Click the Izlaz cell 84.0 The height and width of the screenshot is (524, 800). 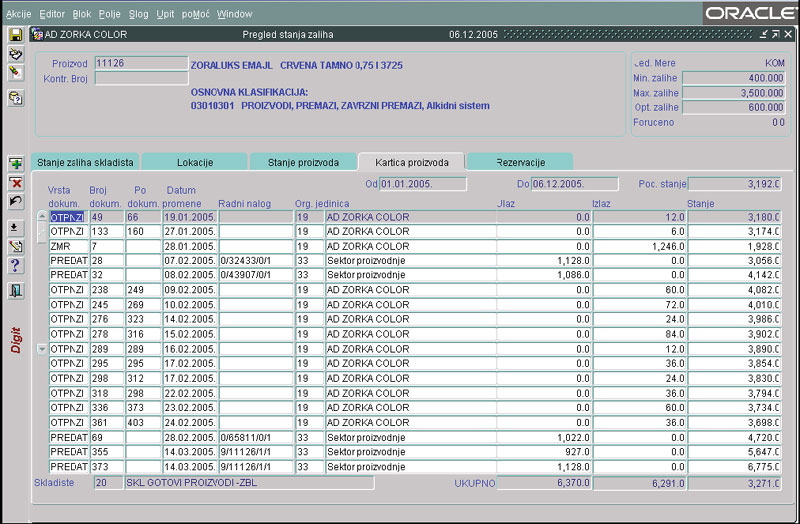tap(639, 334)
